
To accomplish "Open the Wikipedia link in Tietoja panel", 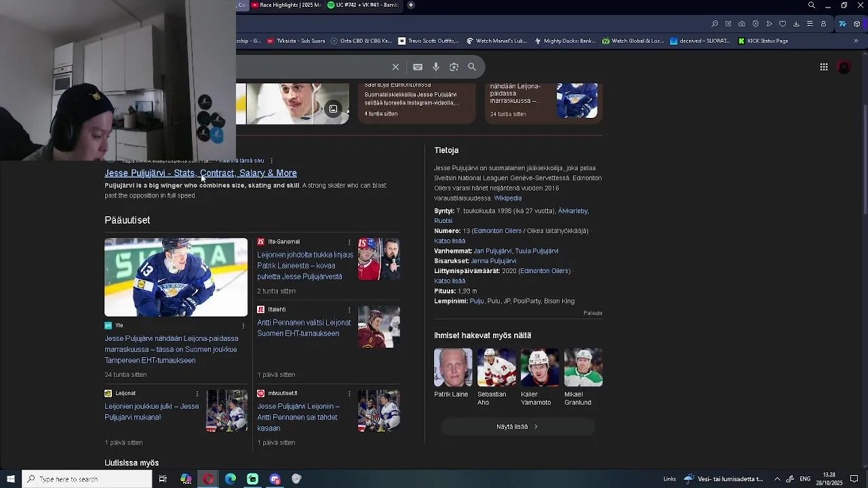I will tap(508, 199).
